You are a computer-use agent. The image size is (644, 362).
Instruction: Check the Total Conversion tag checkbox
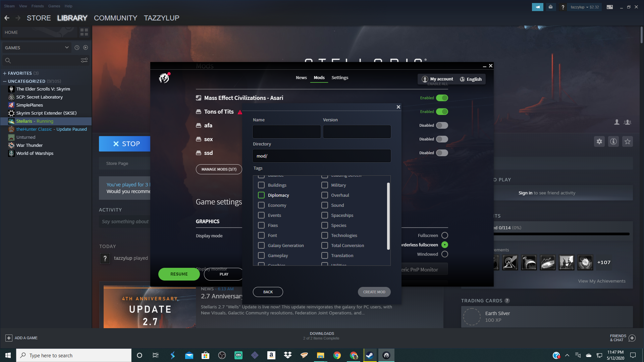(x=325, y=245)
